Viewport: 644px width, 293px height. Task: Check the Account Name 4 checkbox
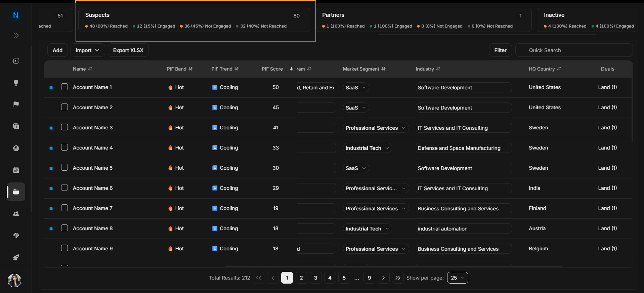tap(65, 148)
